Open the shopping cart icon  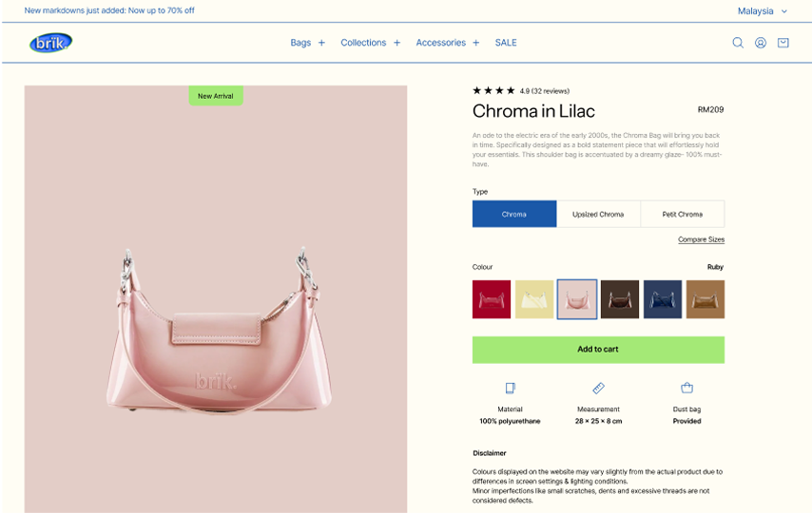[783, 43]
